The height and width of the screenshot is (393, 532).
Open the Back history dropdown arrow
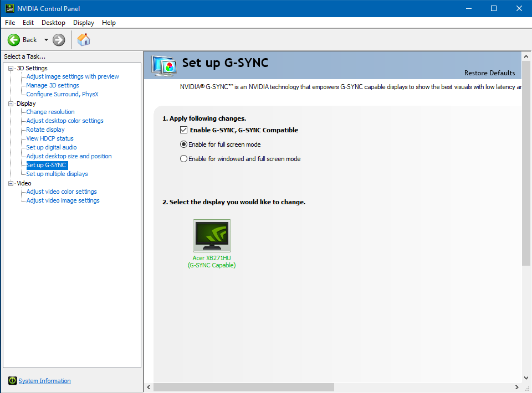pos(46,40)
